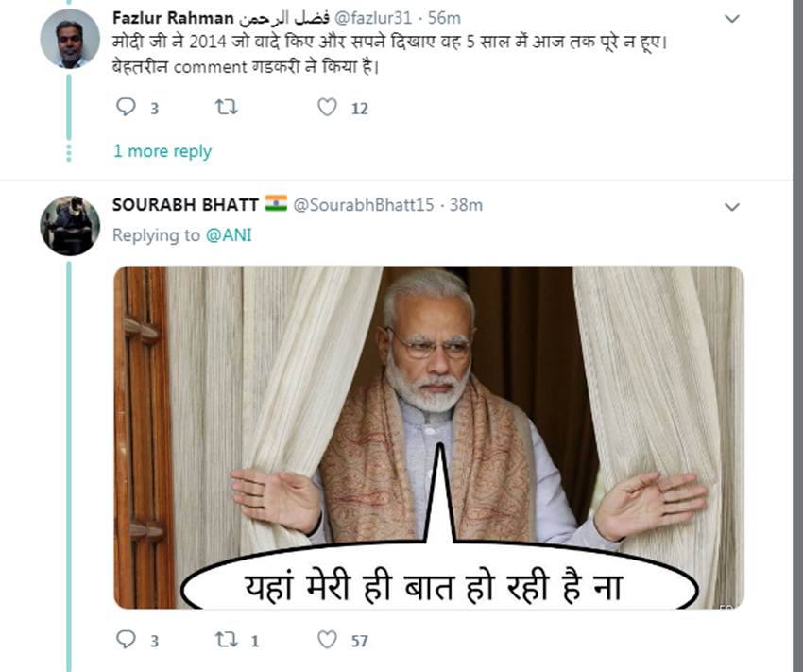Click the @SourabhBhatt15 handle
Image resolution: width=803 pixels, height=672 pixels.
tap(364, 204)
